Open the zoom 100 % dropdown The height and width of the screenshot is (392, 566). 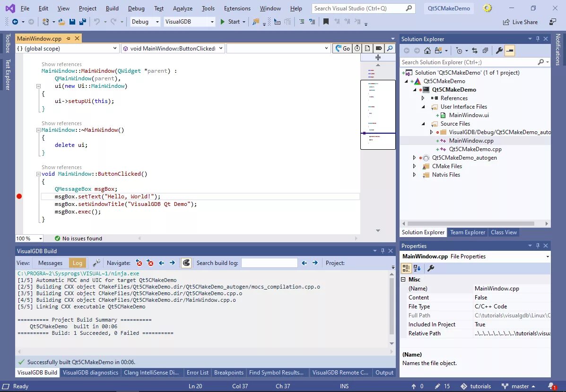29,239
